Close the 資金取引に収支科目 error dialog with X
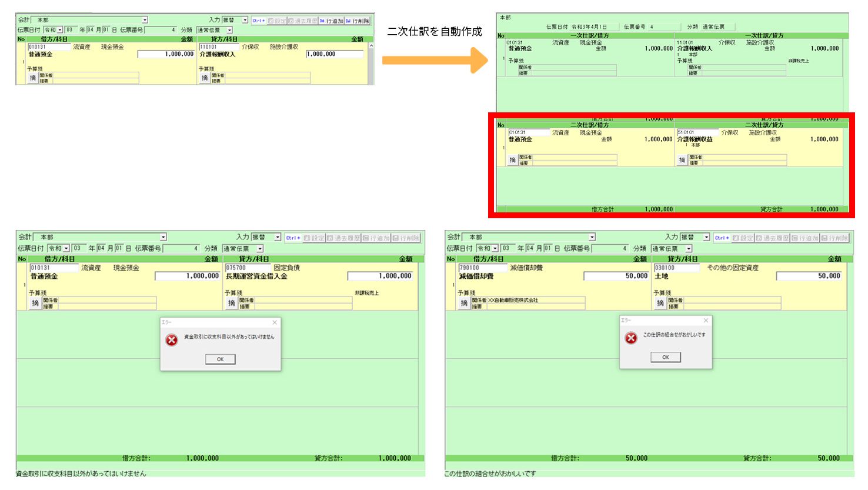 (274, 322)
